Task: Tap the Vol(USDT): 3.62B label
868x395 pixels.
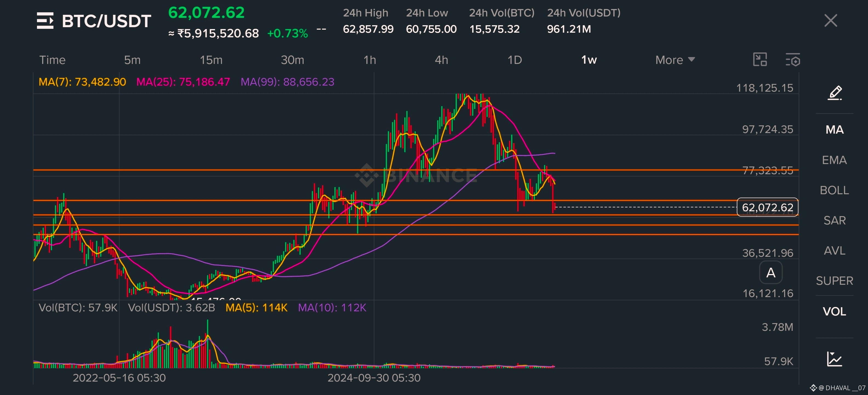Action: coord(171,308)
